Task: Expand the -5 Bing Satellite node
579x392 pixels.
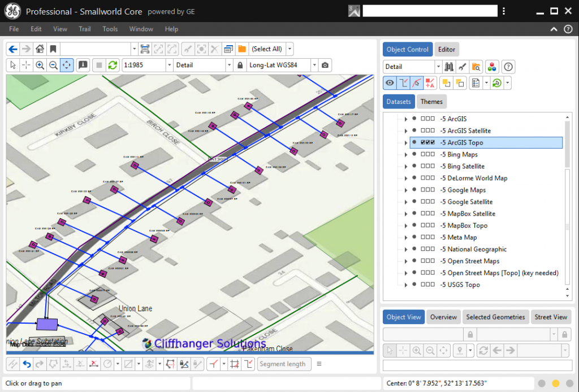Action: point(406,166)
